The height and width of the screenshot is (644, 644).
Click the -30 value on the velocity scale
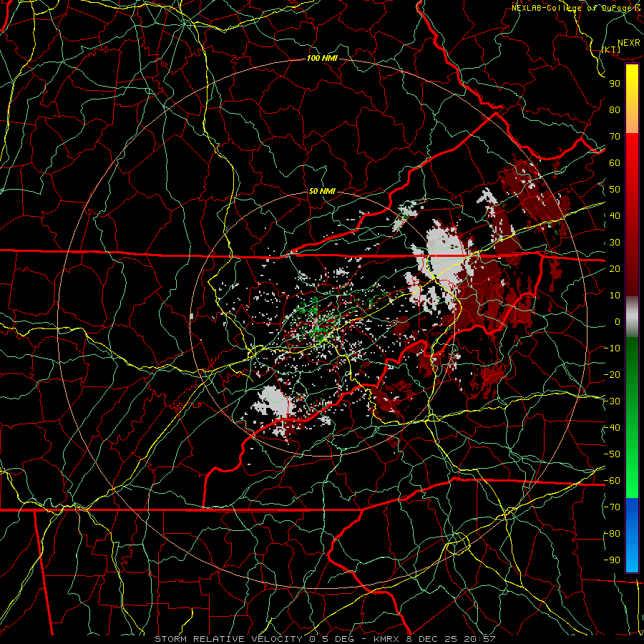tap(612, 401)
